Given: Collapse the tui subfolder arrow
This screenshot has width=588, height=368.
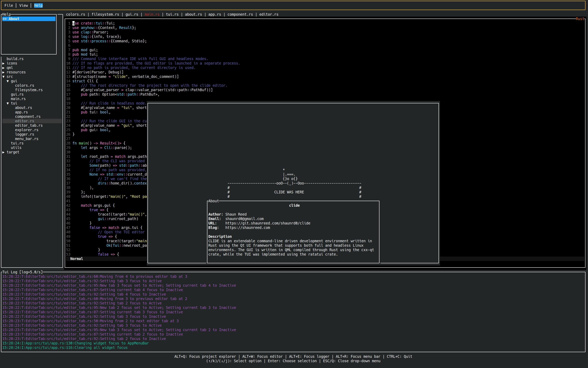Looking at the screenshot, I should click(x=8, y=103).
